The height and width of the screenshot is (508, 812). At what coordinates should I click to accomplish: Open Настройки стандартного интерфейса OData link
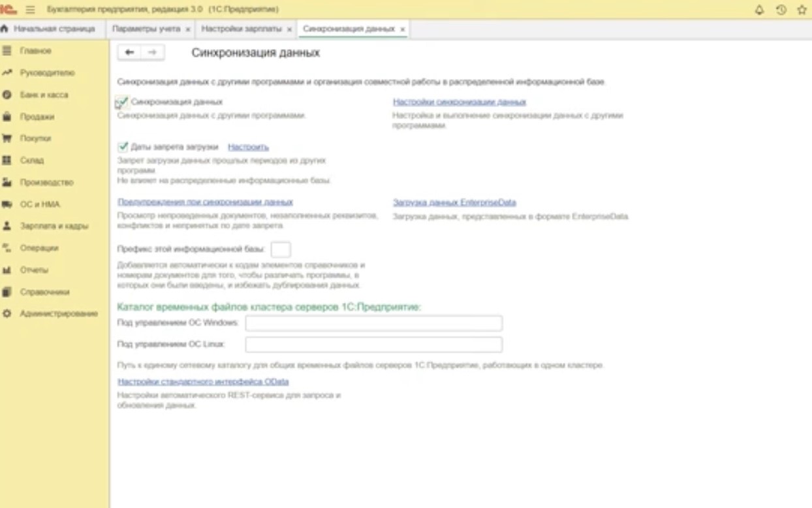[203, 381]
